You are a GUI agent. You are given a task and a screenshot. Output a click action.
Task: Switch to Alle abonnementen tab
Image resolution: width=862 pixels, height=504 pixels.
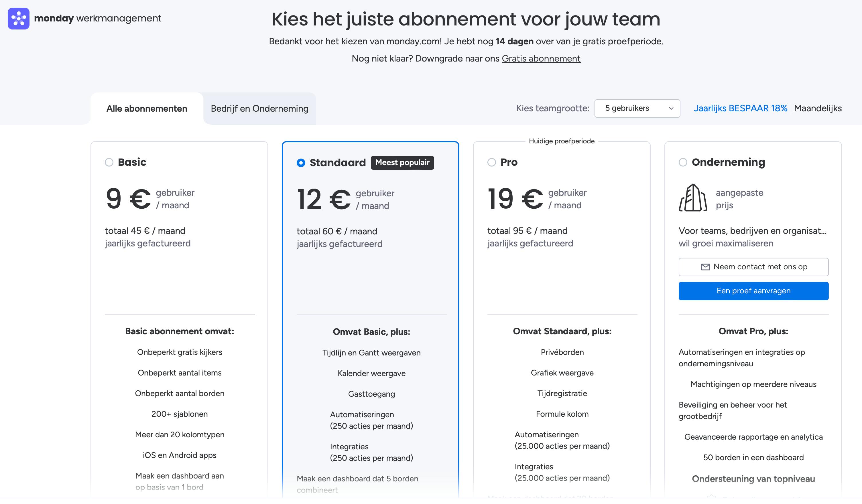(147, 109)
